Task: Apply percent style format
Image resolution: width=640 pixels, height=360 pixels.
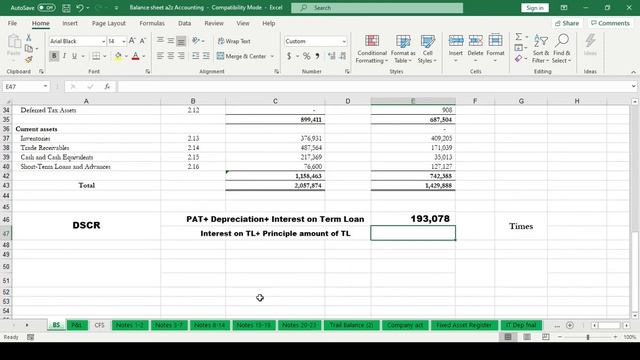Action: (x=306, y=56)
